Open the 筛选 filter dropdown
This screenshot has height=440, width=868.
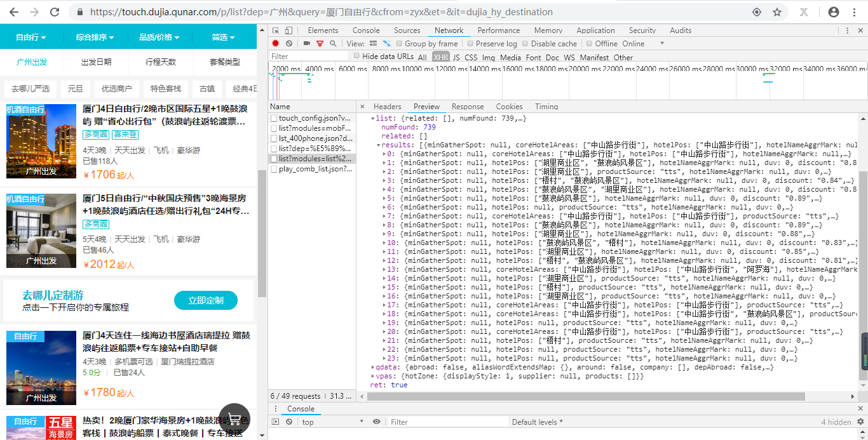pos(224,37)
